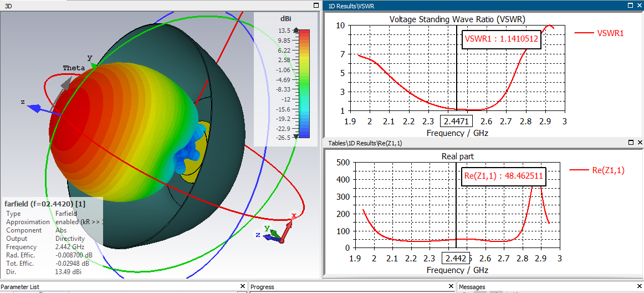644x293 pixels.
Task: Close the VSWR results window
Action: click(639, 6)
